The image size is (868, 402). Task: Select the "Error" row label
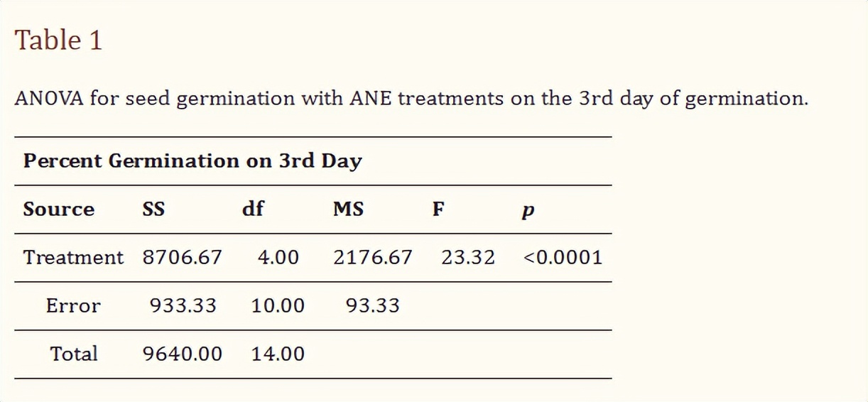pyautogui.click(x=73, y=305)
